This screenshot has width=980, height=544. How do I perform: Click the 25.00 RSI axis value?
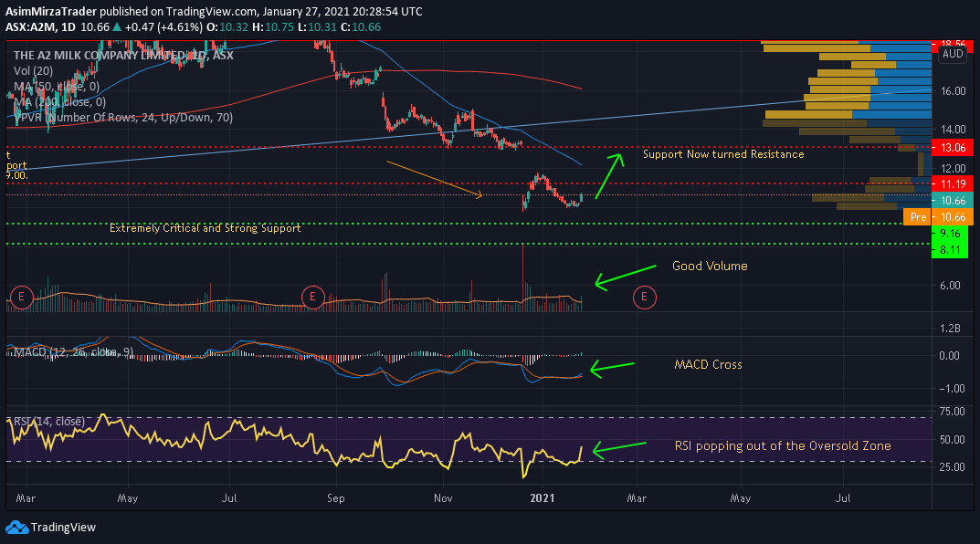pos(952,467)
